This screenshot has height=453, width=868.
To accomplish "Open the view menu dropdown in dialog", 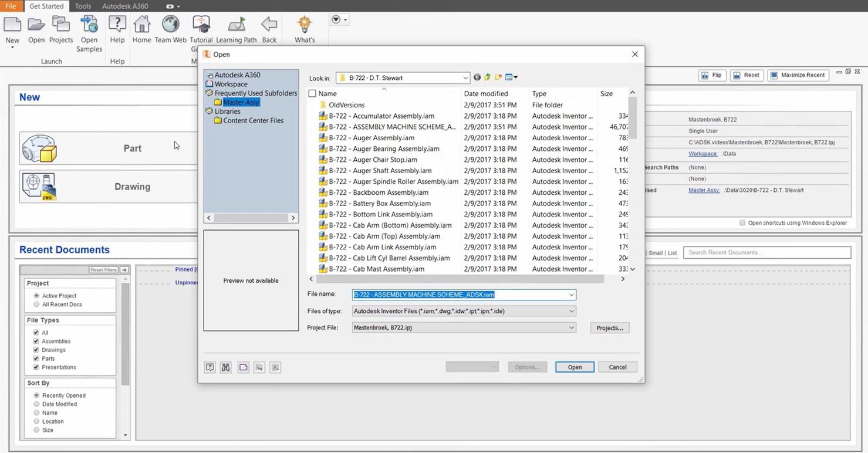I will coord(511,77).
